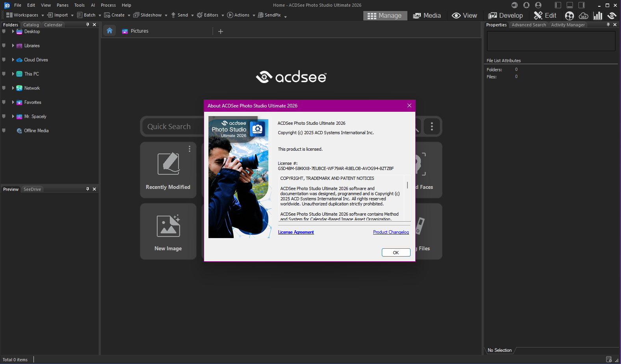Toggle easy-select marker beside Favorites
The height and width of the screenshot is (364, 621).
pyautogui.click(x=4, y=102)
